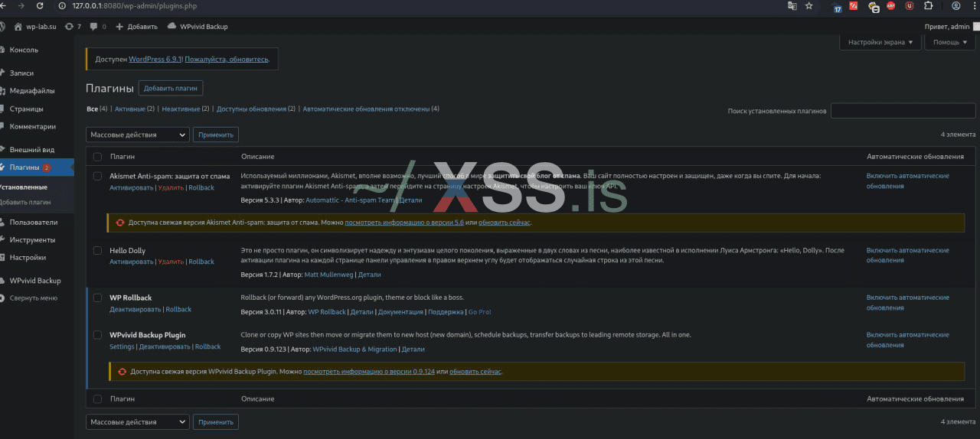Open WPvivid Backup cloud item in admin bar

[197, 26]
